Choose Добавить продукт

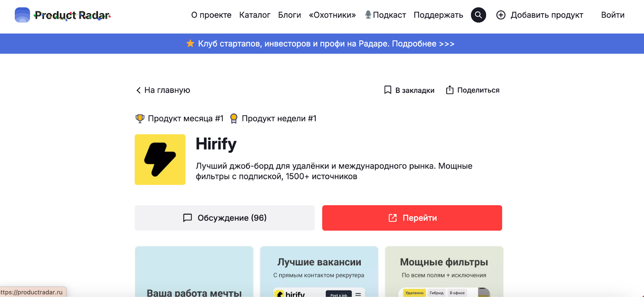[x=547, y=15]
